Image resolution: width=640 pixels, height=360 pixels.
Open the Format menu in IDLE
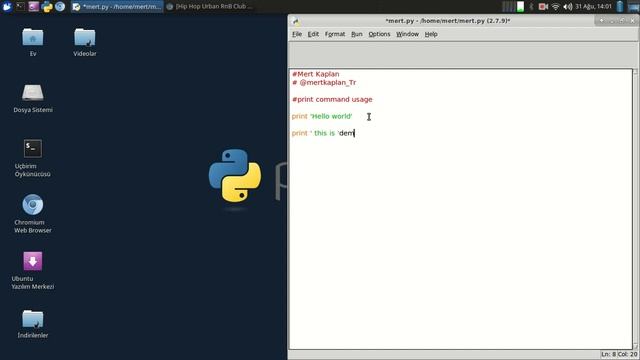point(335,34)
